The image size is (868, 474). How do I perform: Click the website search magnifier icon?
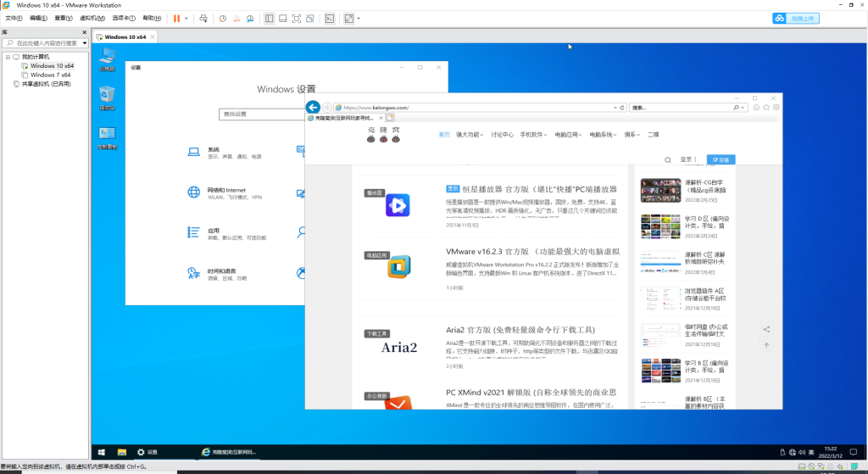668,160
